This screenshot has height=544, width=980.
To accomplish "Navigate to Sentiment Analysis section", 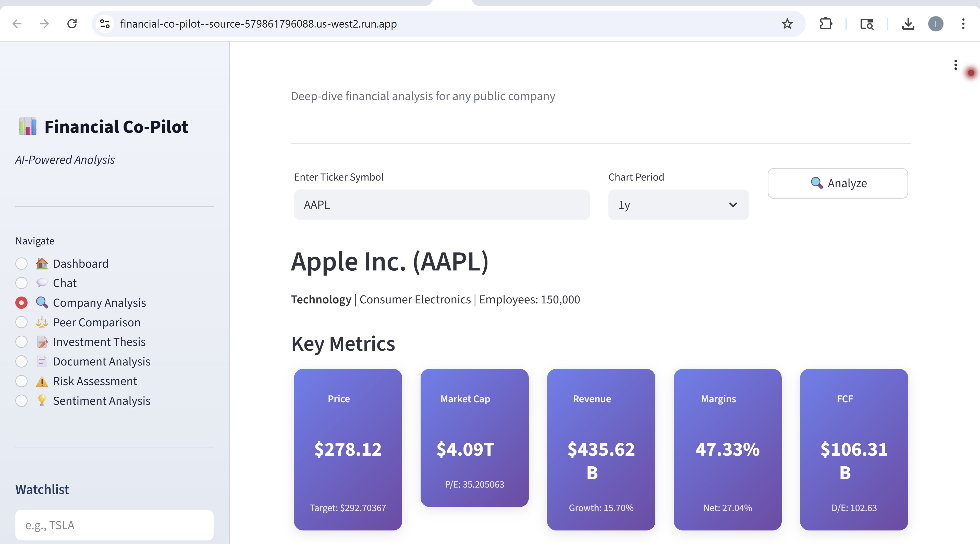I will (101, 401).
